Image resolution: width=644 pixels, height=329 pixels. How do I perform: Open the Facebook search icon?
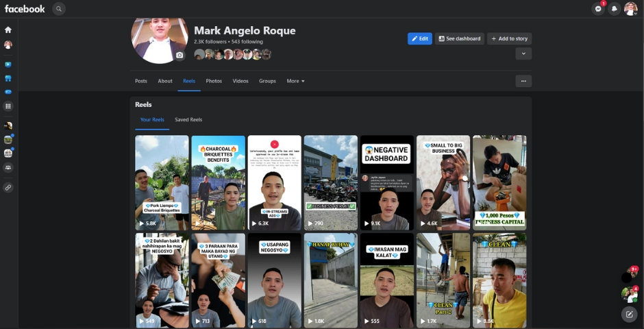click(x=59, y=9)
